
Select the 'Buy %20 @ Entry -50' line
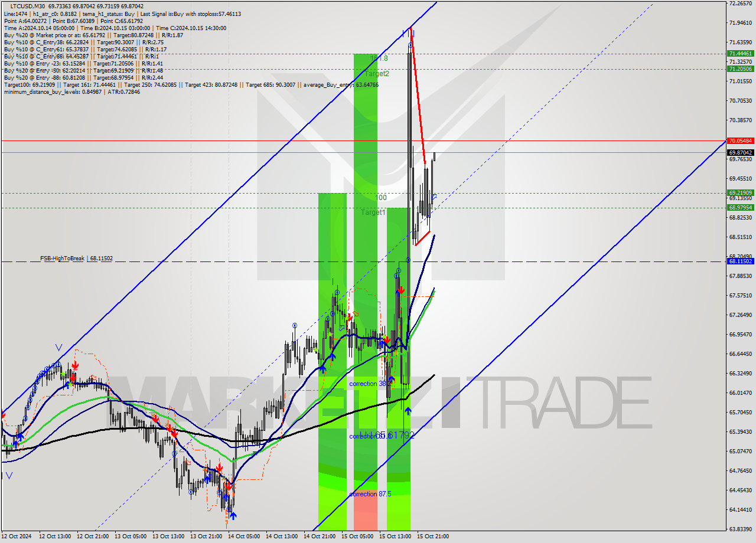coord(83,70)
